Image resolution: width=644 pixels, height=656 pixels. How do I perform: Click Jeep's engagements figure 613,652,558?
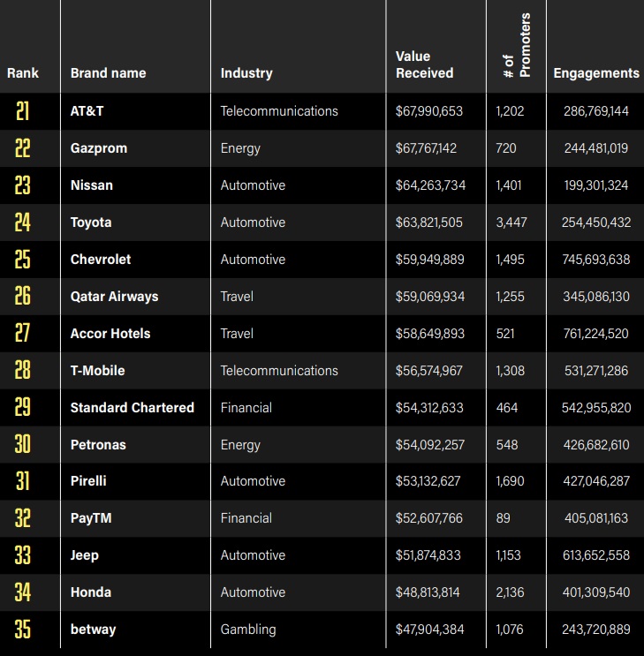596,555
